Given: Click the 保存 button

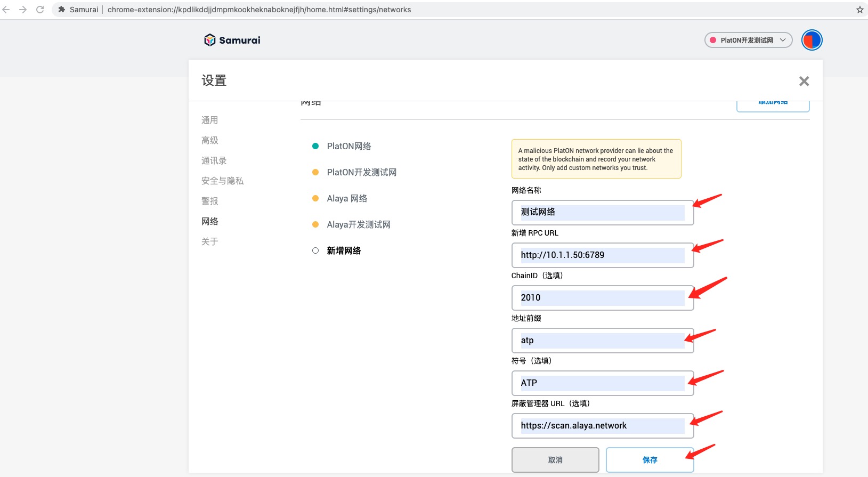Looking at the screenshot, I should pos(650,459).
